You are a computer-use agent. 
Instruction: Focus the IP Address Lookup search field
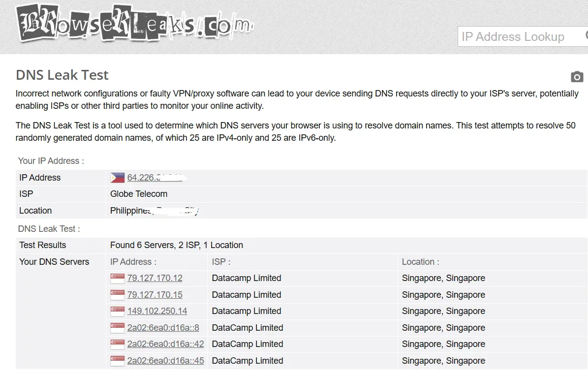pyautogui.click(x=523, y=36)
